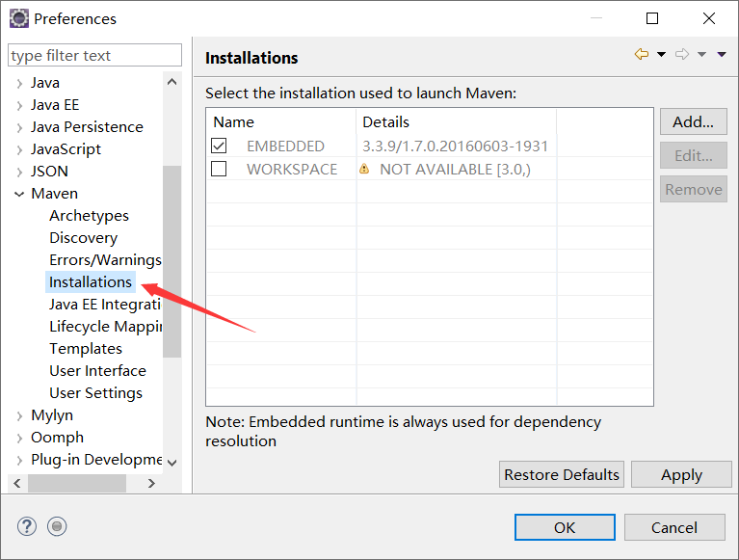Select Discovery under Maven
Screen dimensions: 739x560
click(x=84, y=238)
